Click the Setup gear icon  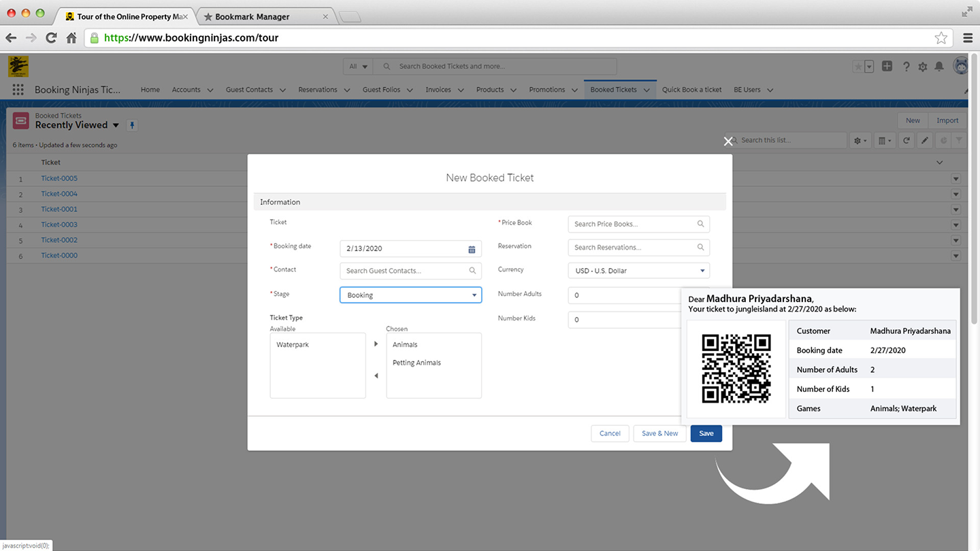922,67
